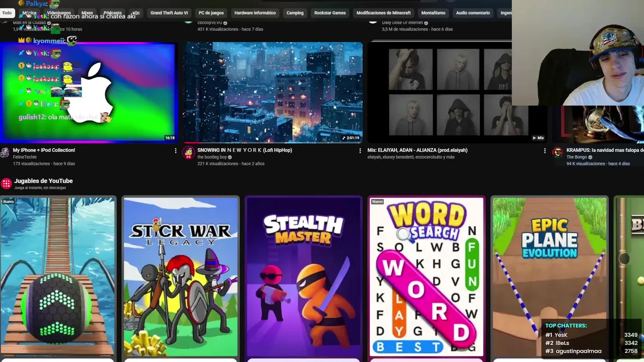This screenshot has height=362, width=644.
Task: Click the 16:18 duration badge
Action: pyautogui.click(x=170, y=138)
